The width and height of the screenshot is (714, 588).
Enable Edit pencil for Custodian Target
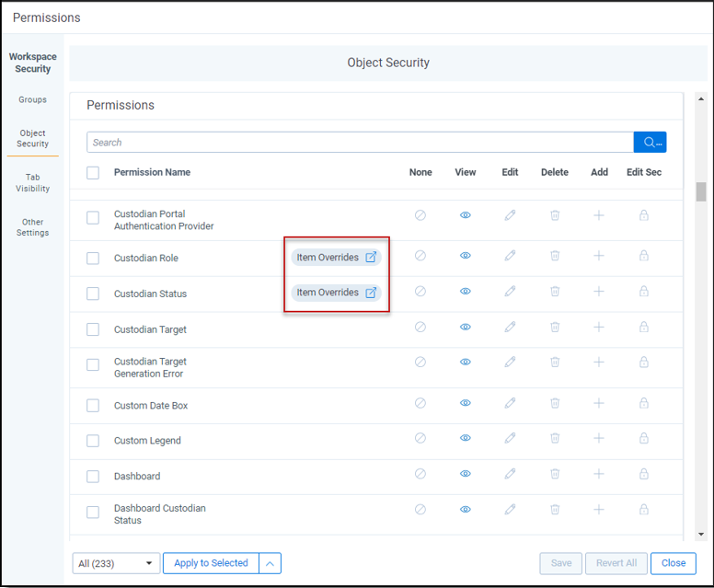pos(510,327)
